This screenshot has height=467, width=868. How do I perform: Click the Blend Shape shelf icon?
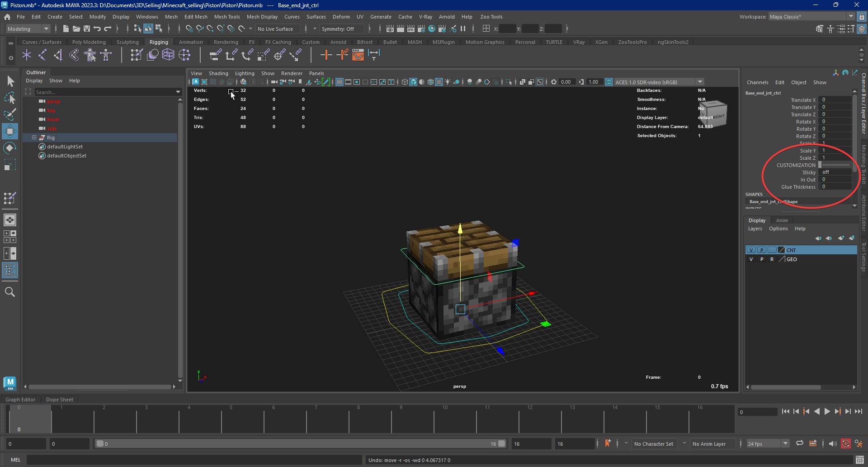click(152, 55)
